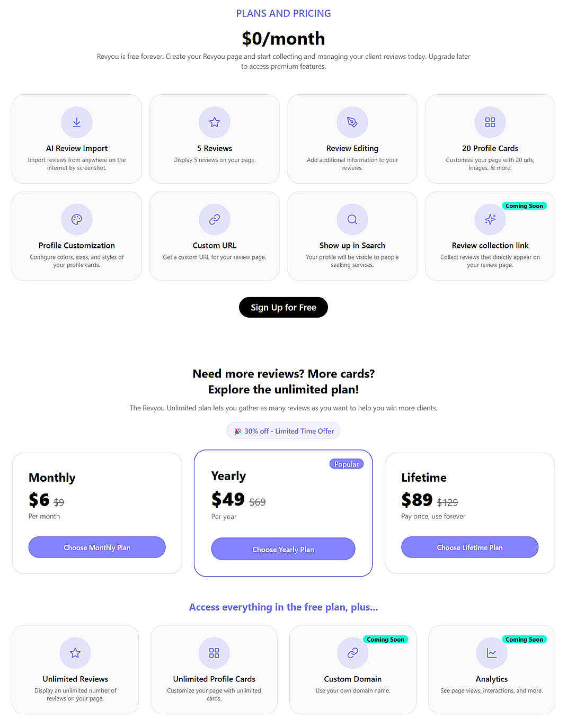Pick the Choose Lifetime Plan button
567x728 pixels.
469,547
